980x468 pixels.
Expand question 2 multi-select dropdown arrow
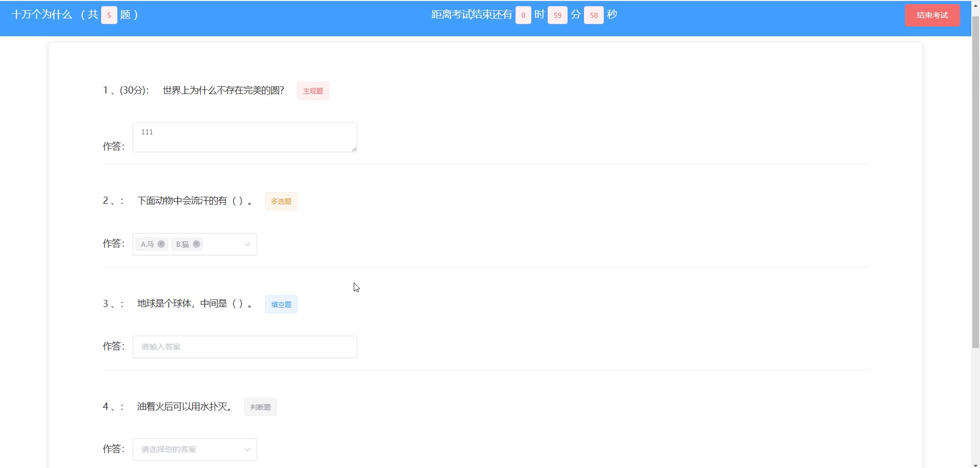click(248, 244)
